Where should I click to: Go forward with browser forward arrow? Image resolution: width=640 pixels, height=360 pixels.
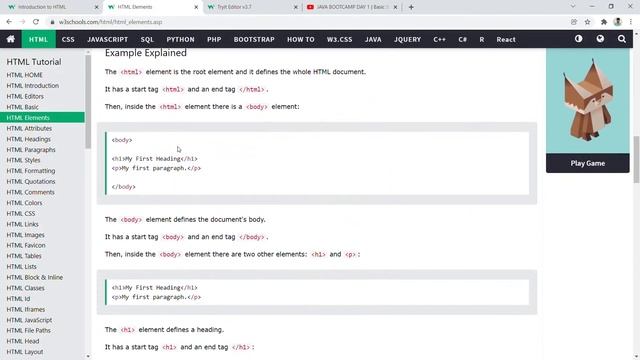pos(22,22)
